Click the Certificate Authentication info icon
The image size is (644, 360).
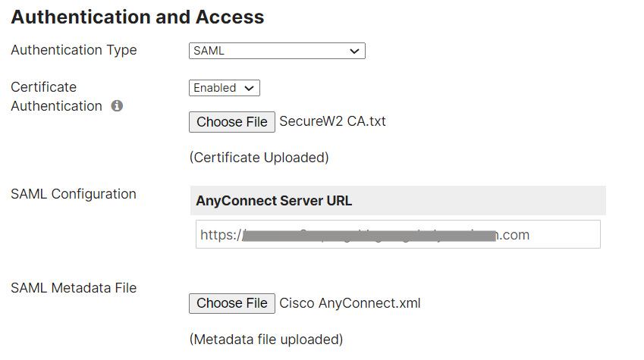(x=117, y=106)
